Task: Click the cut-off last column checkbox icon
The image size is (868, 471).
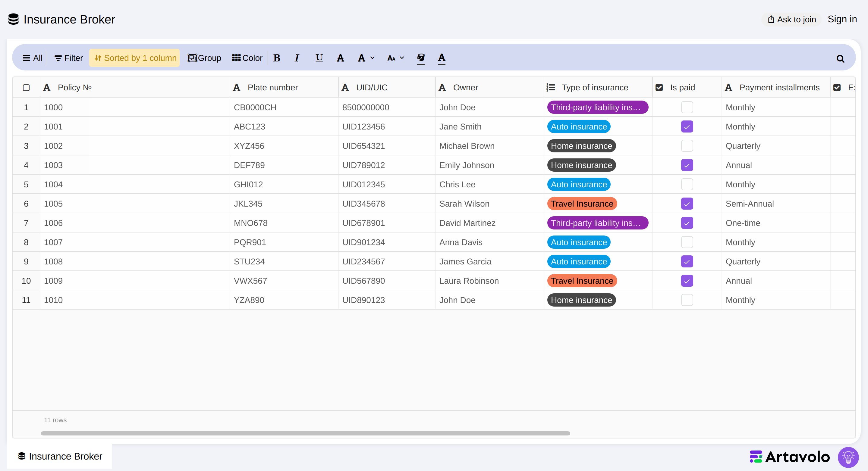Action: point(837,88)
